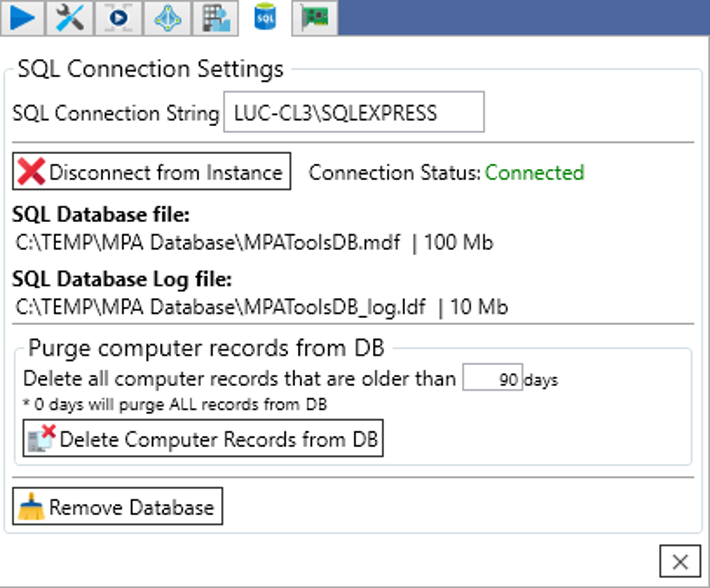Click the red X disconnect icon
Viewport: 710px width, 588px height.
[x=31, y=171]
